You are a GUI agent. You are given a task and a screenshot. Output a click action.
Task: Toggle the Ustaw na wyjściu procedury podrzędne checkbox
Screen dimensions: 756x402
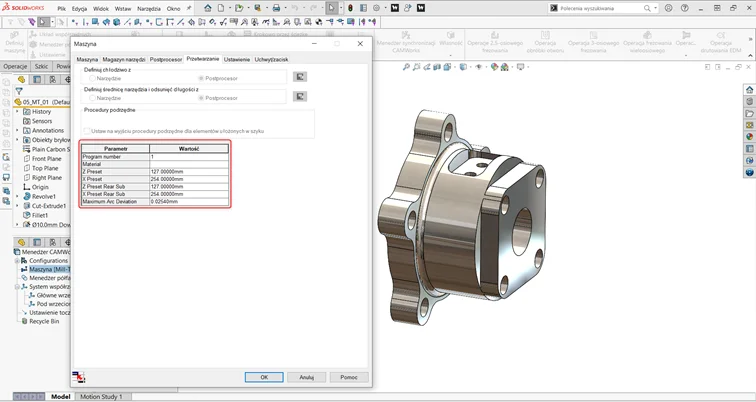click(87, 131)
